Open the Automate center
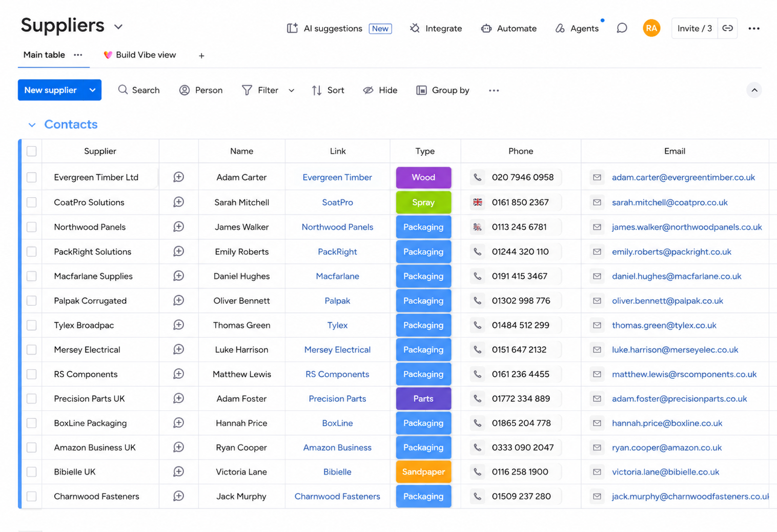This screenshot has width=777, height=532. 508,29
